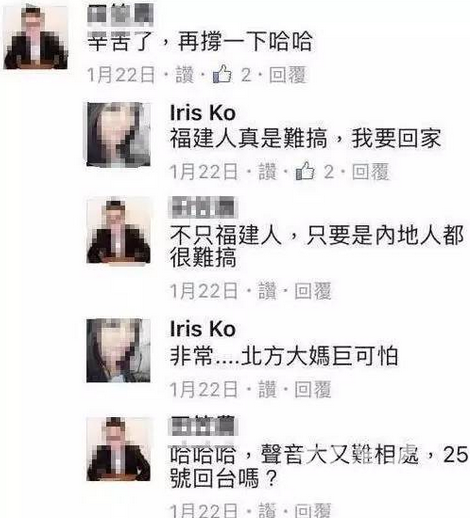Reply to Iris Ko's '福建人真是難搞' comment
Screen dimensions: 470x518
tap(370, 172)
